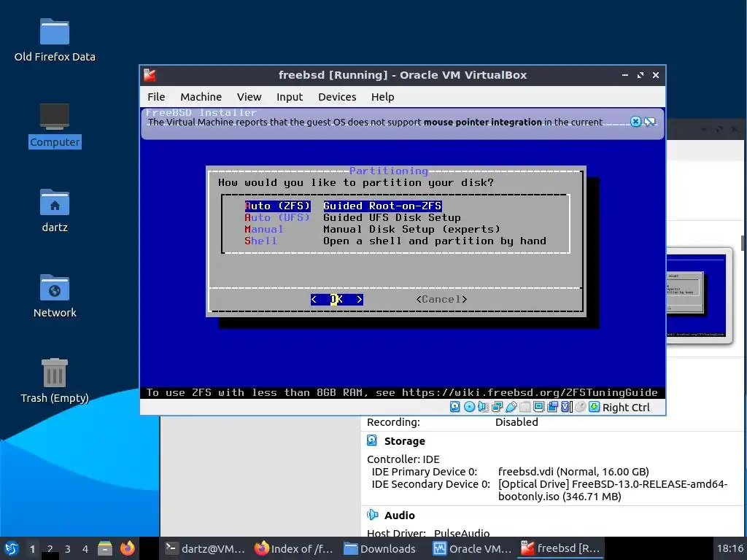Click the optical drive icon in VM status bar

[x=469, y=407]
